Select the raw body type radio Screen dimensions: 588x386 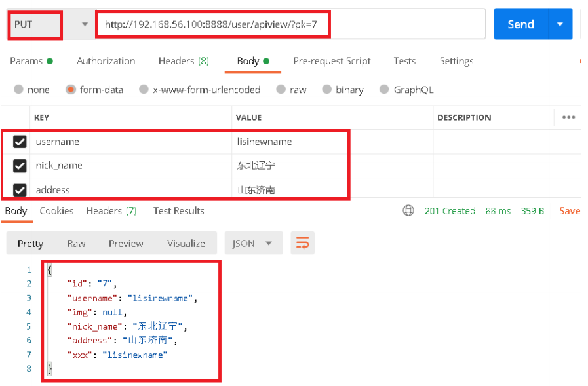click(x=281, y=90)
